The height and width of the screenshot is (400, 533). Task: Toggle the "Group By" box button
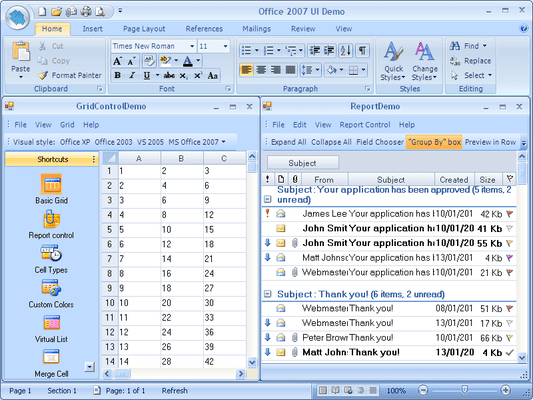[x=434, y=142]
